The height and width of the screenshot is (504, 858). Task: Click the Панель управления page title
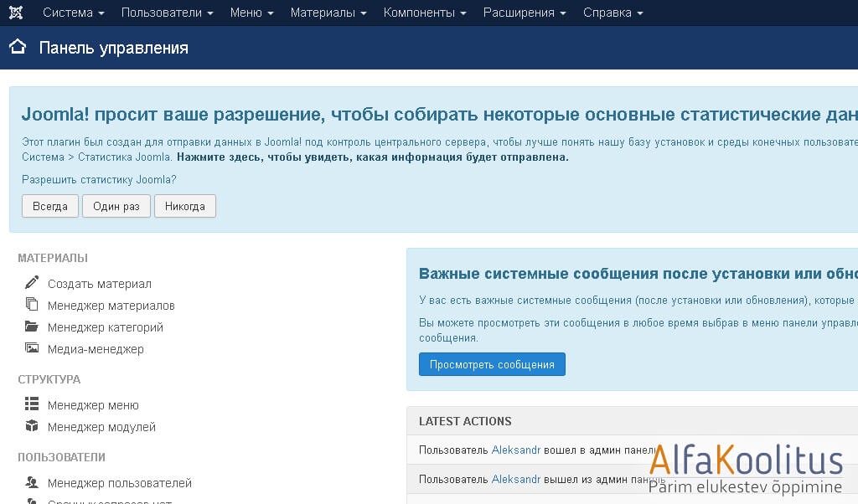114,48
